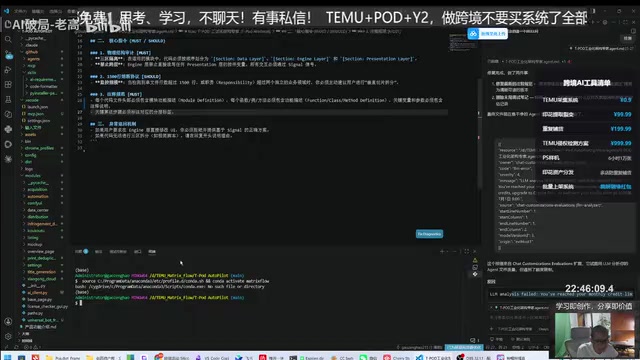Expand the title_generation folder

tap(41, 272)
